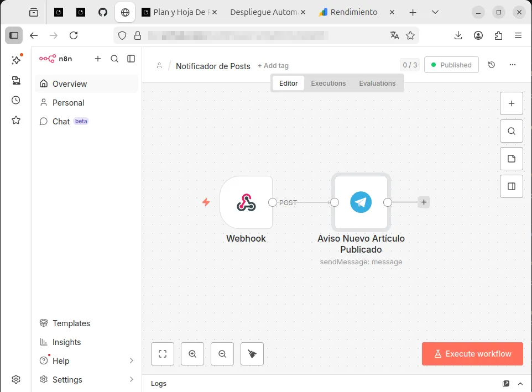Viewport: 532px width, 392px height.
Task: Open the AI sparkle icon in browser sidebar
Action: [16, 60]
